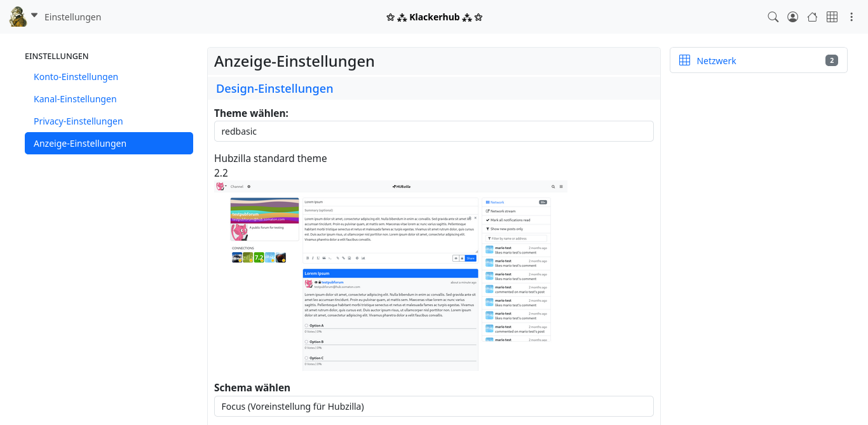Click the Klackerhub site title
Viewport: 868px width, 425px height.
(434, 17)
